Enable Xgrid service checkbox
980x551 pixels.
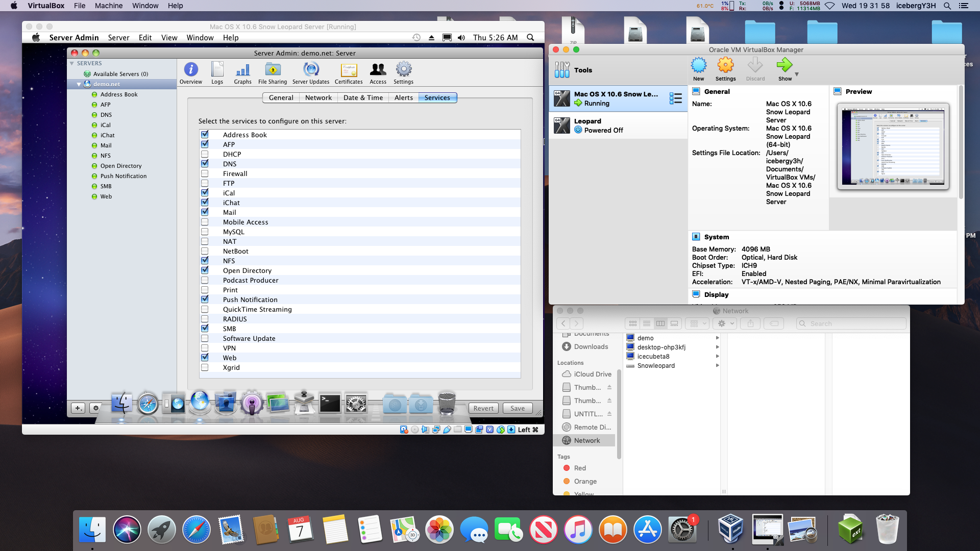click(205, 367)
